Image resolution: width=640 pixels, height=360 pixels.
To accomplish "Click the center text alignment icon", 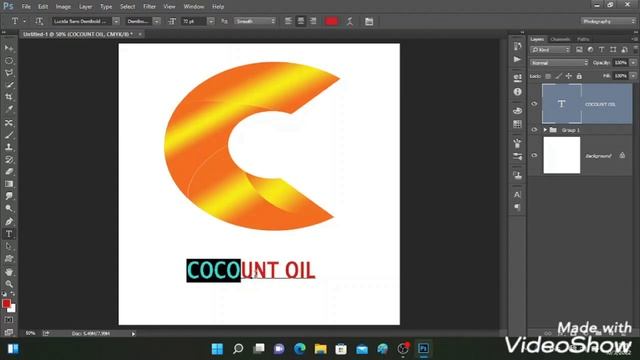I will pos(301,21).
